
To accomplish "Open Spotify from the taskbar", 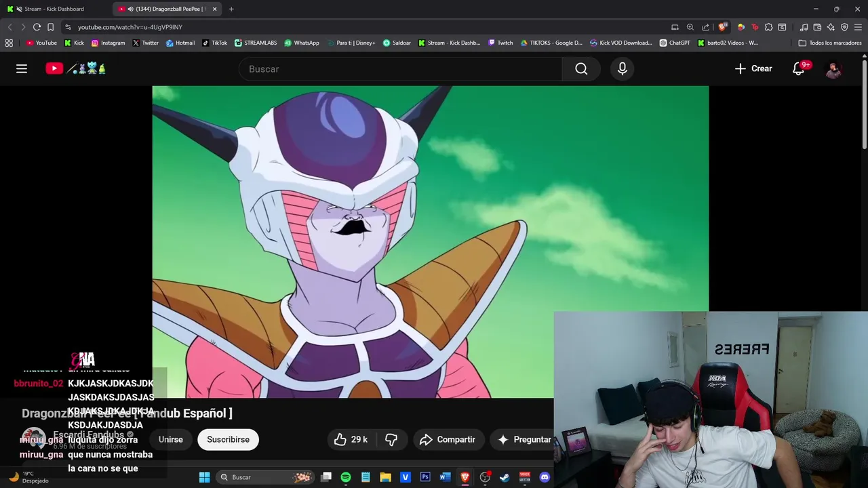I will click(x=346, y=477).
